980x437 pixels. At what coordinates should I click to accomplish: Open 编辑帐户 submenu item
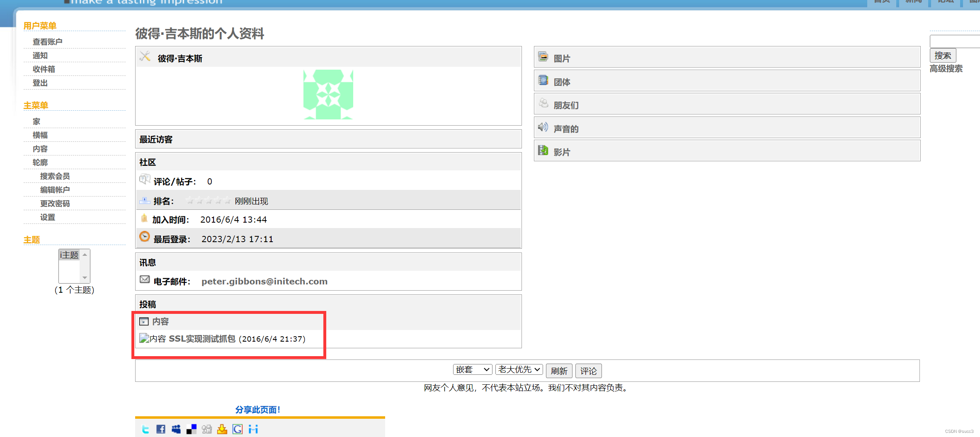click(x=55, y=190)
